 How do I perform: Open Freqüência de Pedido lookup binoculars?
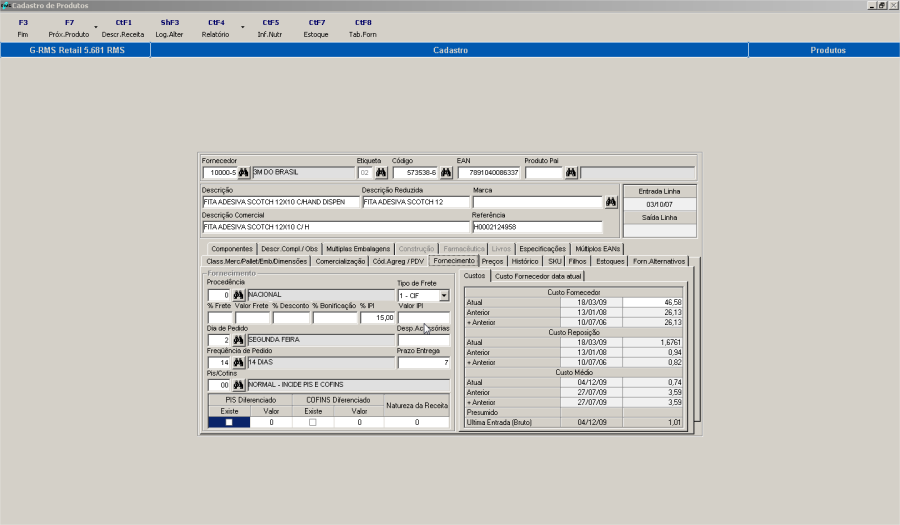tap(238, 362)
